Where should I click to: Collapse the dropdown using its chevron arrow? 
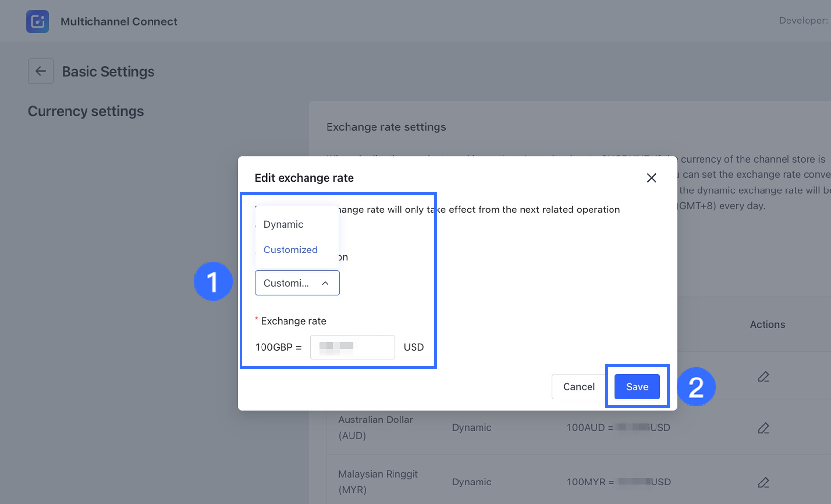click(x=325, y=283)
